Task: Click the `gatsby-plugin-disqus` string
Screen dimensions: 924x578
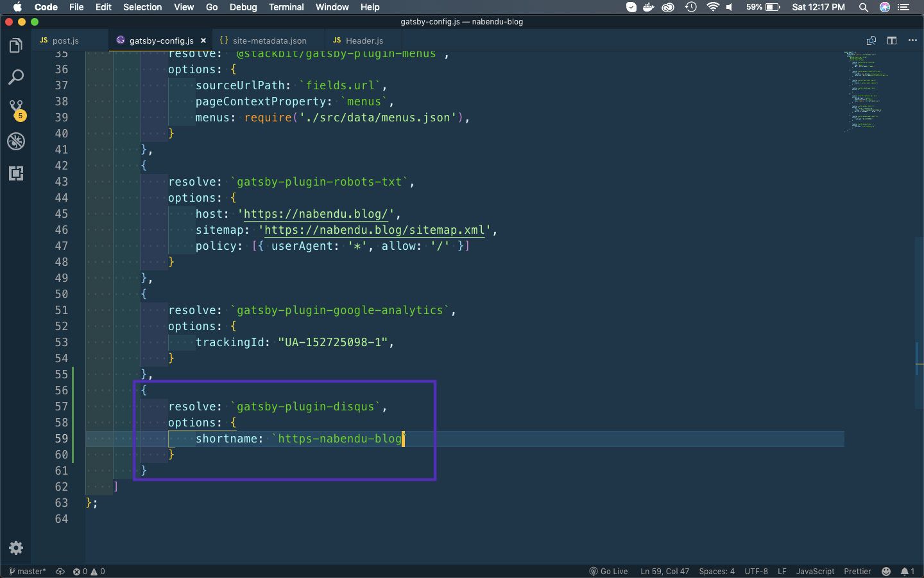Action: [x=305, y=407]
